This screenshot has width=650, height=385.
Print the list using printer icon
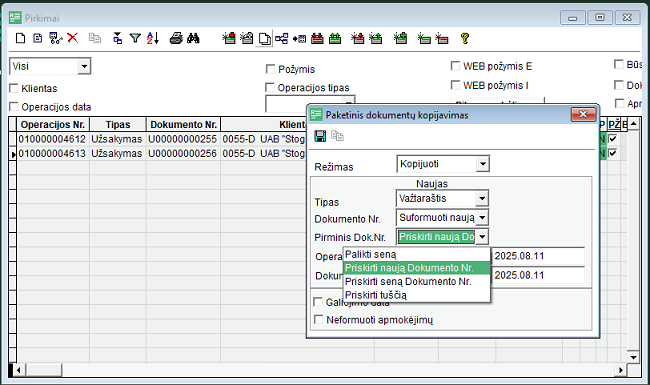(176, 39)
